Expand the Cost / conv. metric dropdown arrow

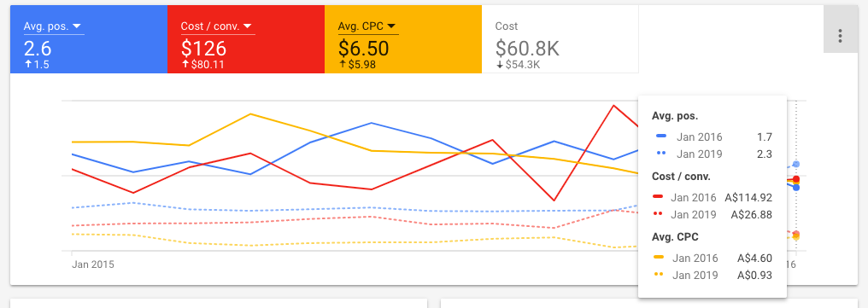point(248,26)
